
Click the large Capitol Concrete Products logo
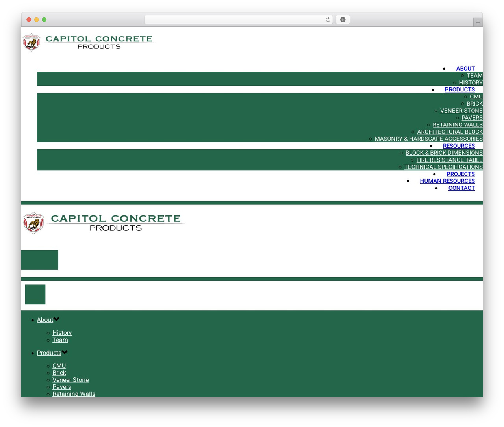click(x=104, y=223)
